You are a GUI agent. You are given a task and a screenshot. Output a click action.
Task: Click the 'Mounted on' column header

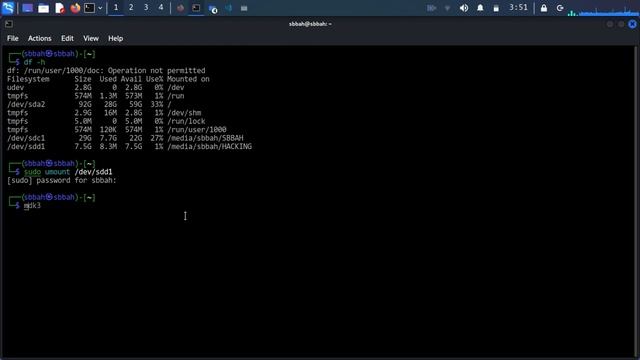(x=188, y=79)
